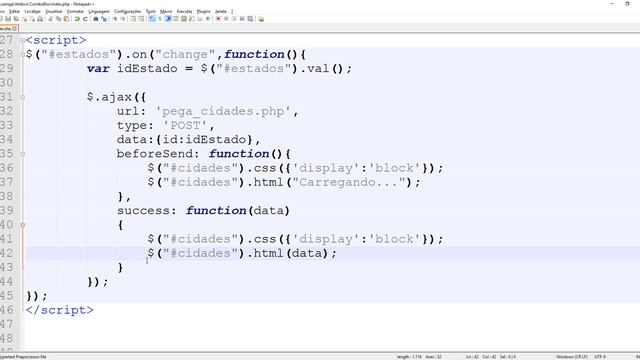Viewport: 640px width, 360px height.
Task: Click the Stop Recording macro icon
Action: pos(227,19)
